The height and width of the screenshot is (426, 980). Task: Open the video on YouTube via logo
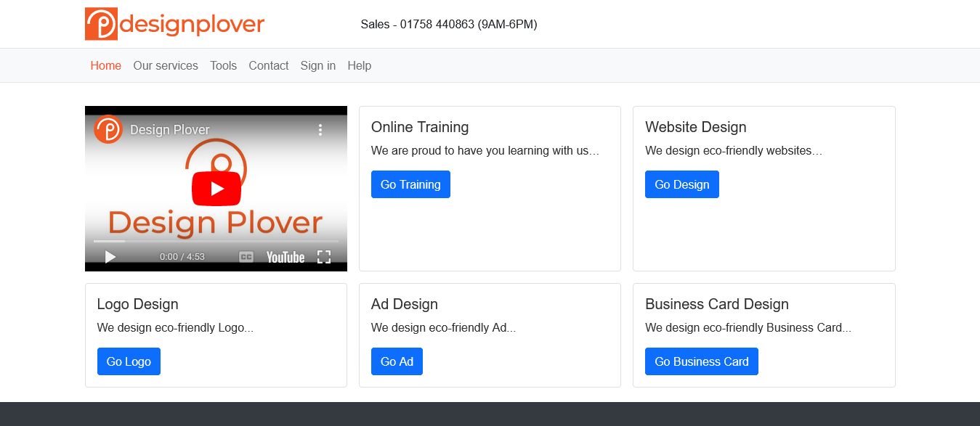(285, 257)
